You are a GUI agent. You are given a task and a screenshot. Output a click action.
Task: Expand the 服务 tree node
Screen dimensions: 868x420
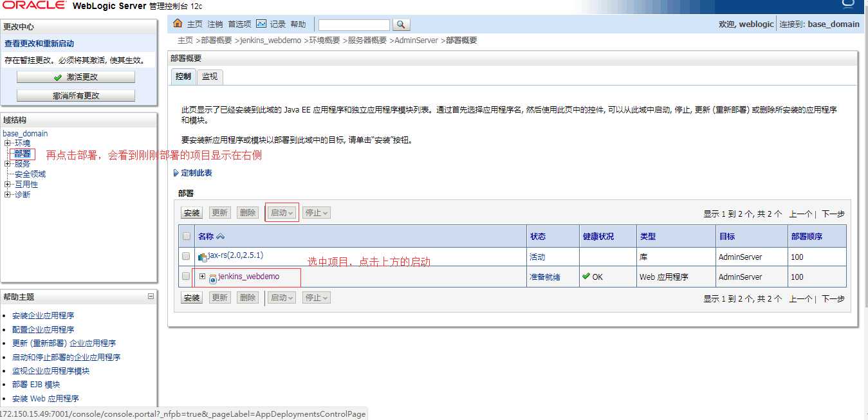(x=7, y=163)
